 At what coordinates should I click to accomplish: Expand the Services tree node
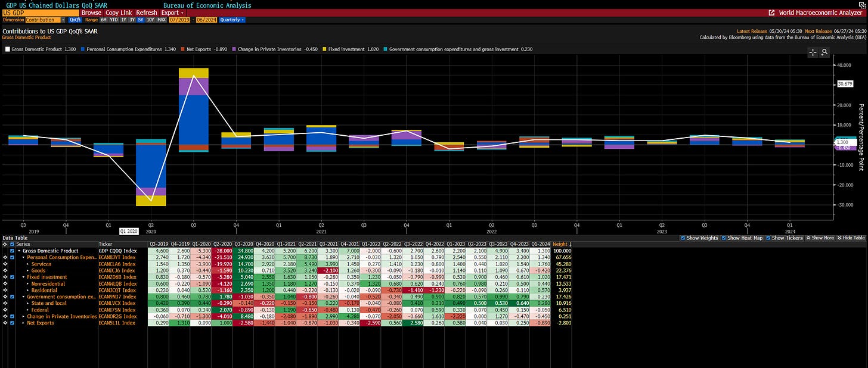[27, 264]
